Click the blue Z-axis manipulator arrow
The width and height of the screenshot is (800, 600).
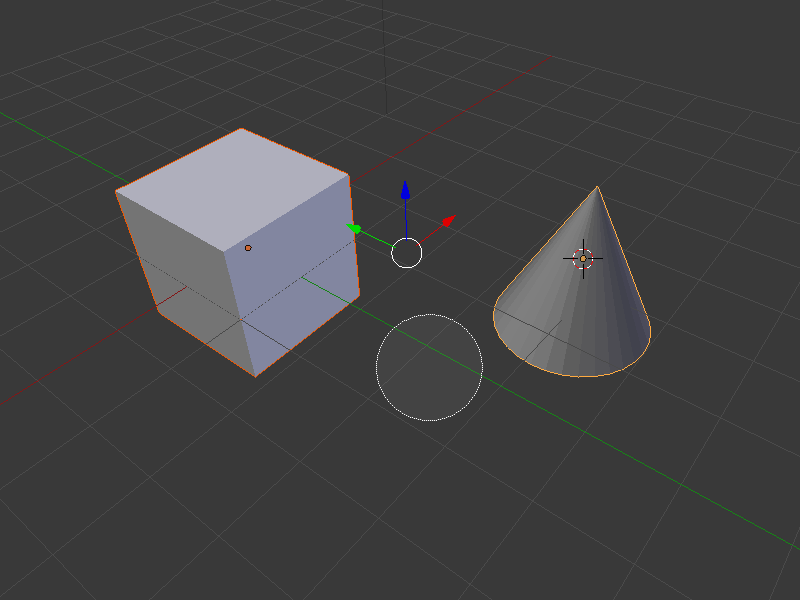coord(406,190)
